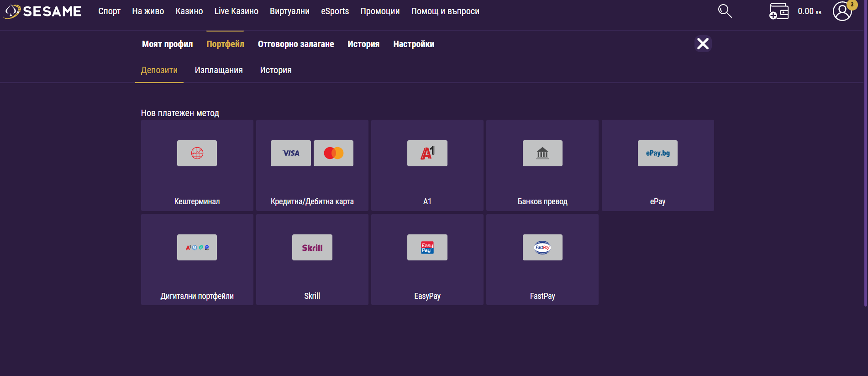Screen dimensions: 868x376
Task: Go to eSports section
Action: [x=335, y=11]
